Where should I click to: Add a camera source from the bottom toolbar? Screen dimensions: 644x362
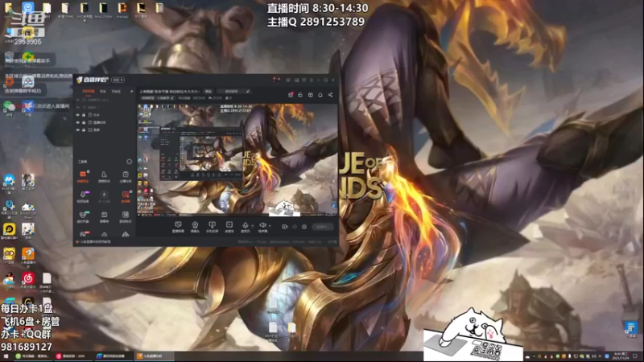(x=195, y=227)
